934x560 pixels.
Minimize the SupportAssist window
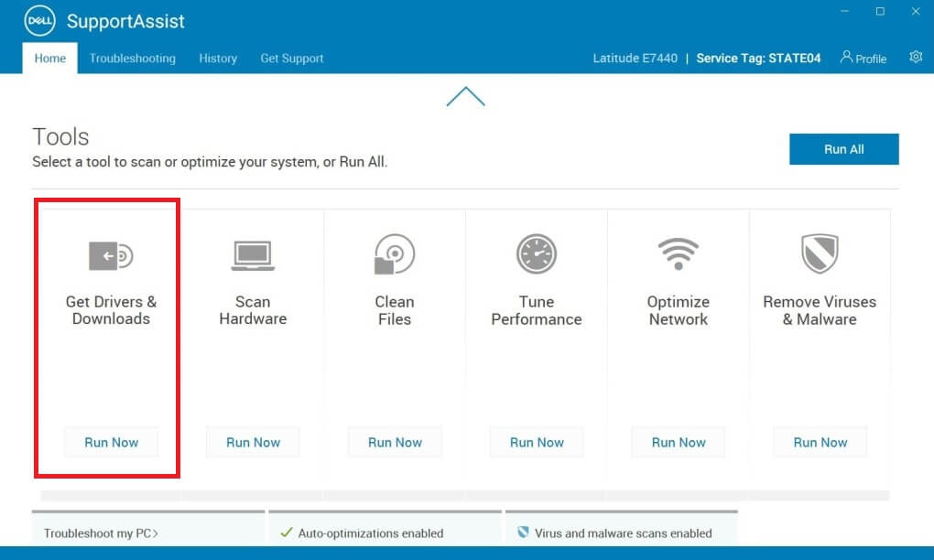pyautogui.click(x=844, y=11)
